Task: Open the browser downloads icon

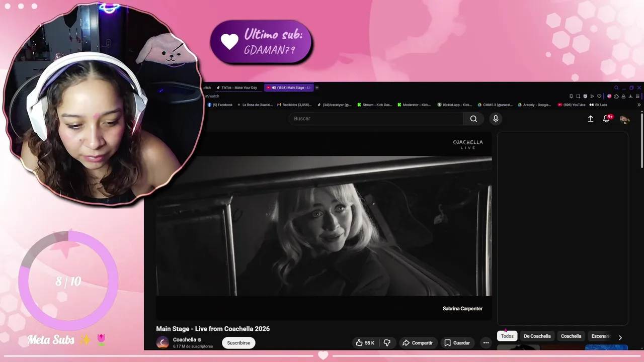Action: tap(630, 96)
